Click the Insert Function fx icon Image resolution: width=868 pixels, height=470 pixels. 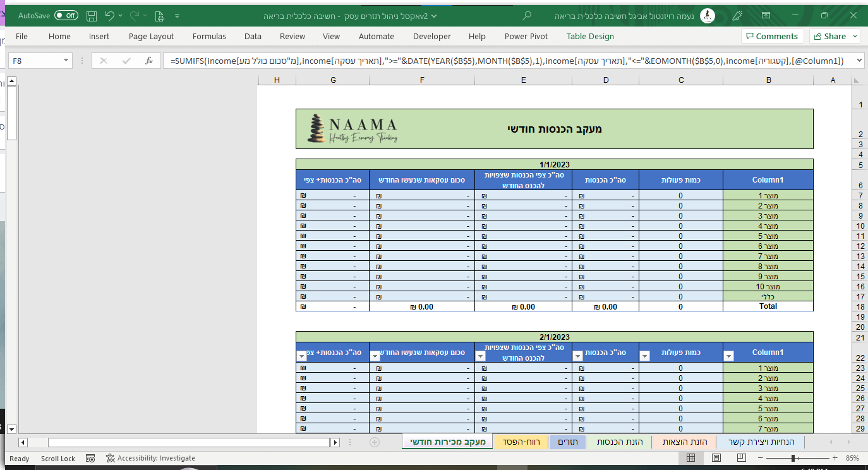tap(149, 61)
